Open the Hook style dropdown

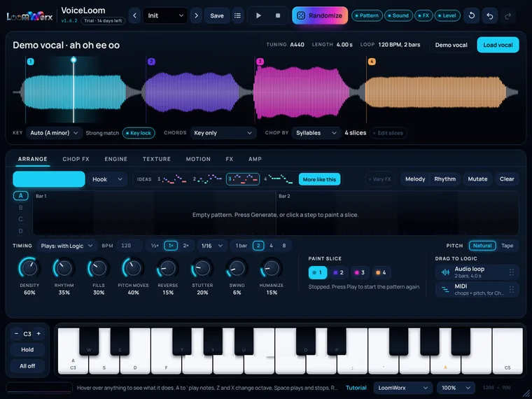coord(108,179)
